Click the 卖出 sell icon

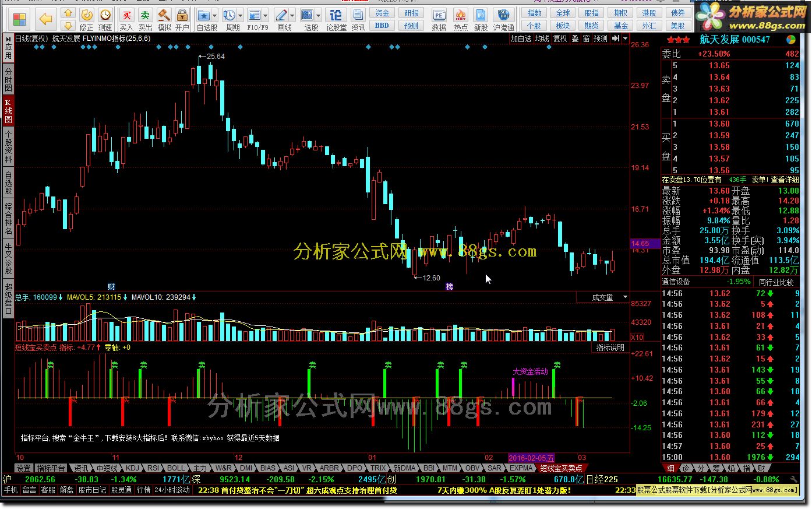tap(145, 19)
